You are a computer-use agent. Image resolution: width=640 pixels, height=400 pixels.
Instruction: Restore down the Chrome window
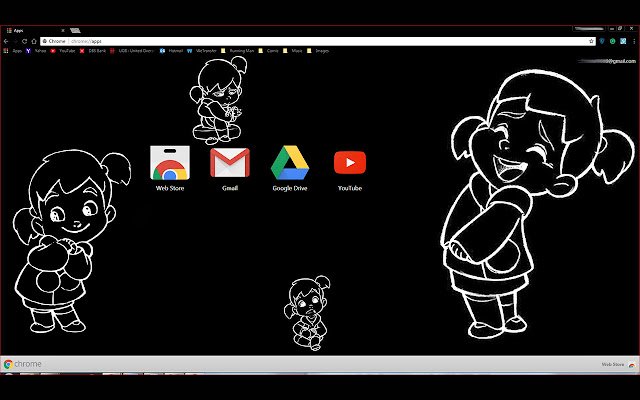click(620, 29)
